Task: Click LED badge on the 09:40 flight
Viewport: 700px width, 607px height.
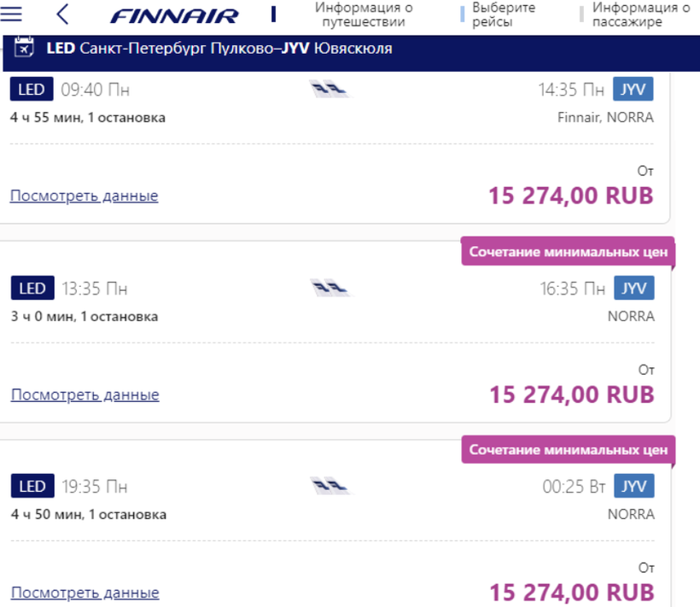Action: pos(32,90)
